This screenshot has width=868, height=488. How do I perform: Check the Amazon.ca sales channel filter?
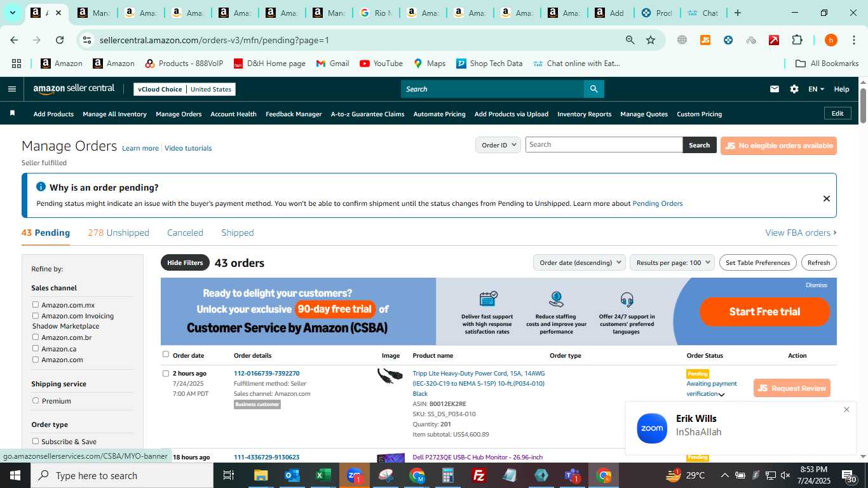[36, 348]
